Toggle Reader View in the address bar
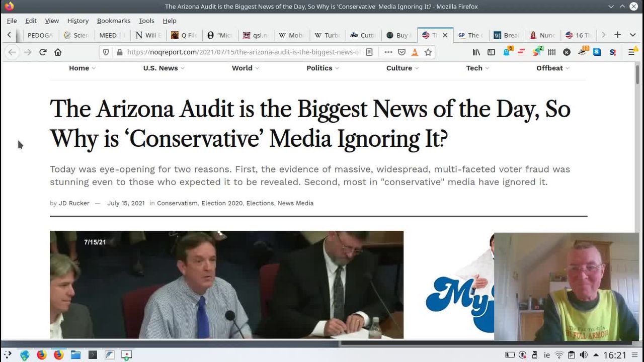This screenshot has width=644, height=362. pyautogui.click(x=369, y=52)
